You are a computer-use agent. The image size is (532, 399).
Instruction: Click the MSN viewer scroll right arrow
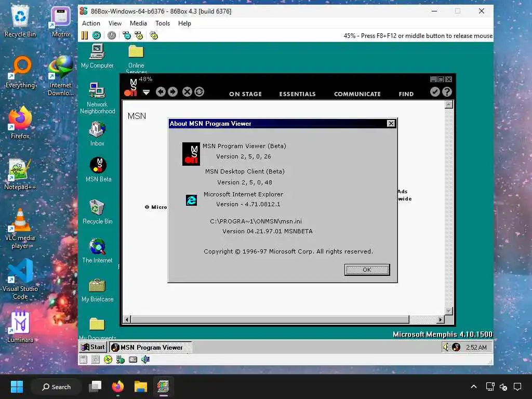[x=440, y=320]
